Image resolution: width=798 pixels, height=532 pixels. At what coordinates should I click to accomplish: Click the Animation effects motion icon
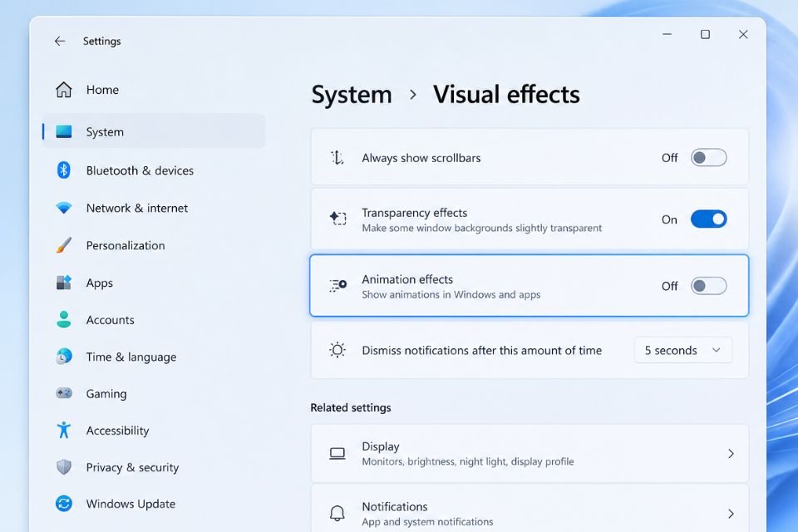337,285
